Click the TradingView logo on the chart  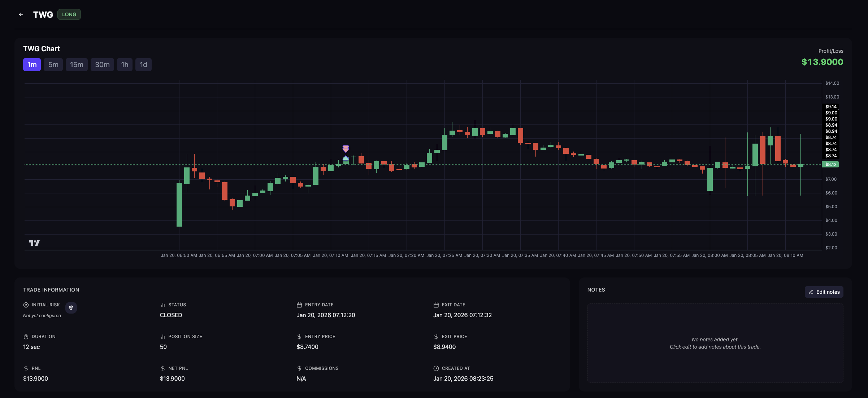click(34, 243)
